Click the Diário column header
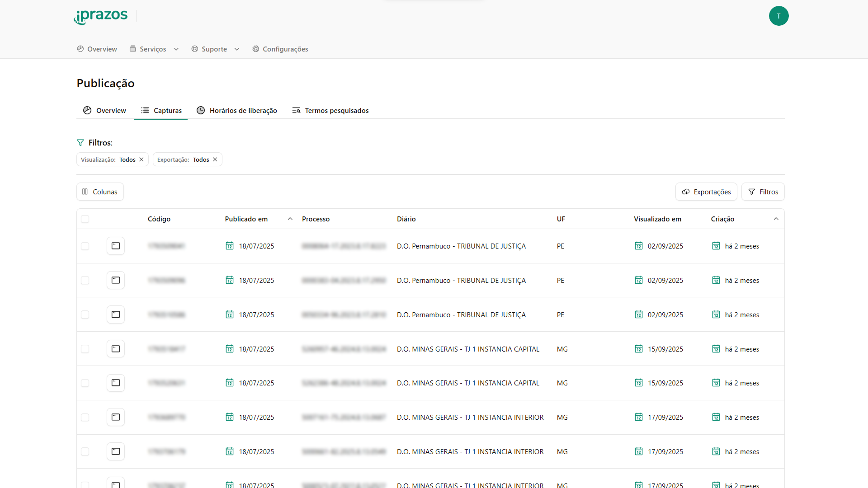 [406, 219]
